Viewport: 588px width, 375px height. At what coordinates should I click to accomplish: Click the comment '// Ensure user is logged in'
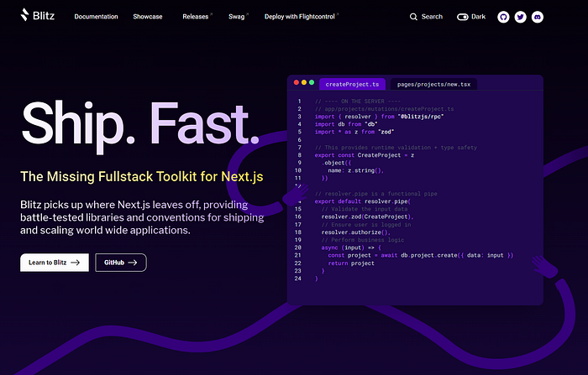[366, 224]
